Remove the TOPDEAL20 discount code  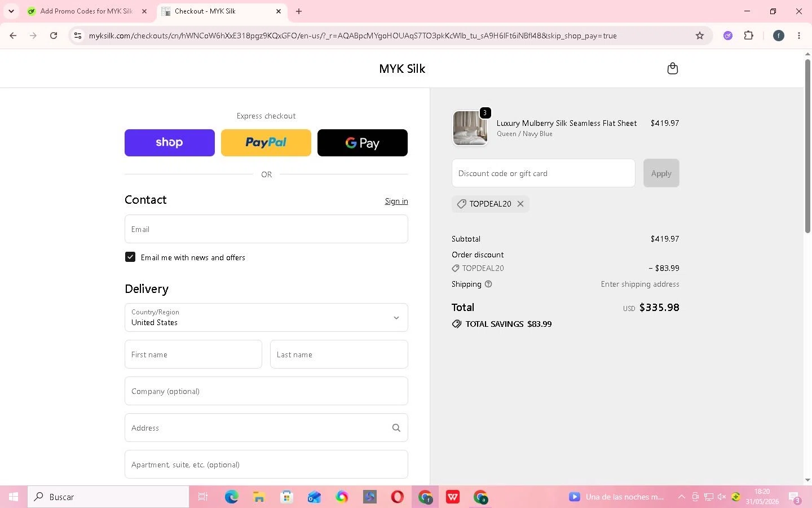click(x=520, y=204)
